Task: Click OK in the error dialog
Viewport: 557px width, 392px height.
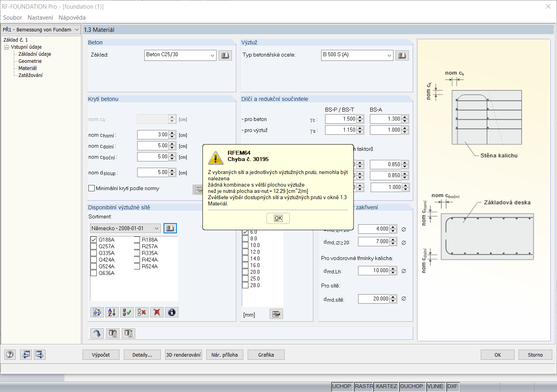Action: 278,218
